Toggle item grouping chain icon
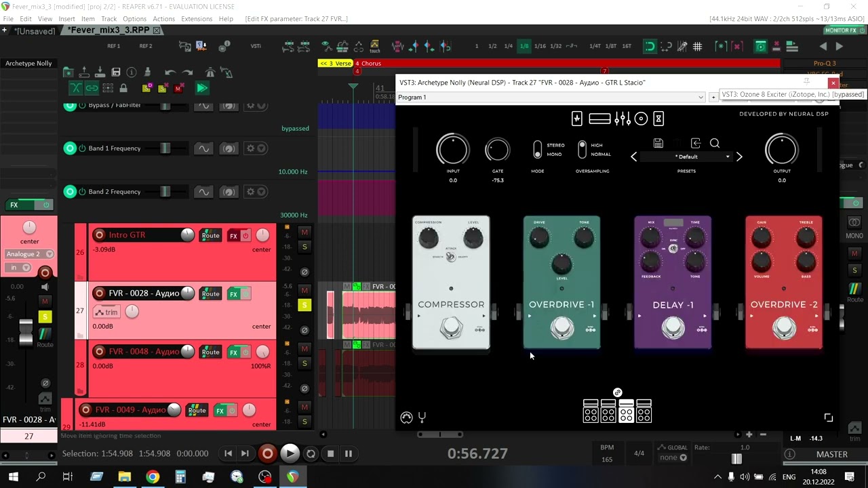Image resolution: width=868 pixels, height=488 pixels. (x=92, y=88)
